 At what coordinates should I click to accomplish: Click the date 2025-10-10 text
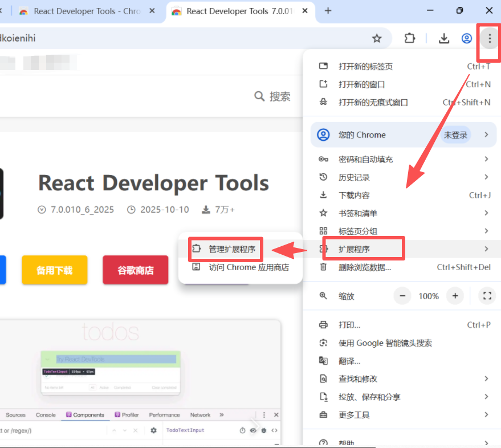(x=165, y=210)
